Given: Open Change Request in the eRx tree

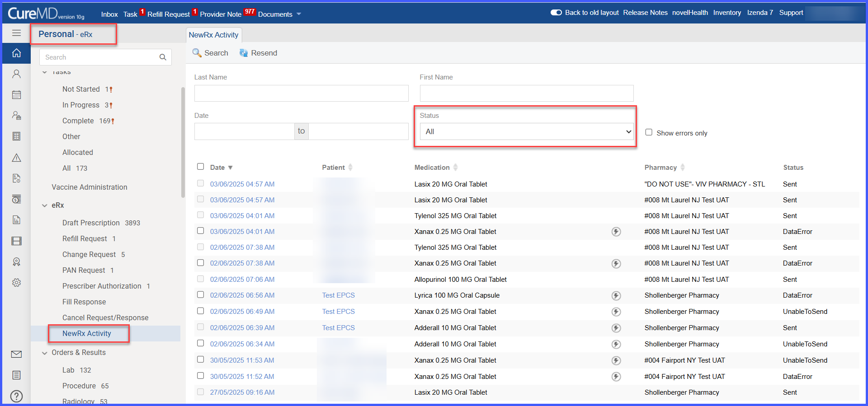Looking at the screenshot, I should 89,254.
